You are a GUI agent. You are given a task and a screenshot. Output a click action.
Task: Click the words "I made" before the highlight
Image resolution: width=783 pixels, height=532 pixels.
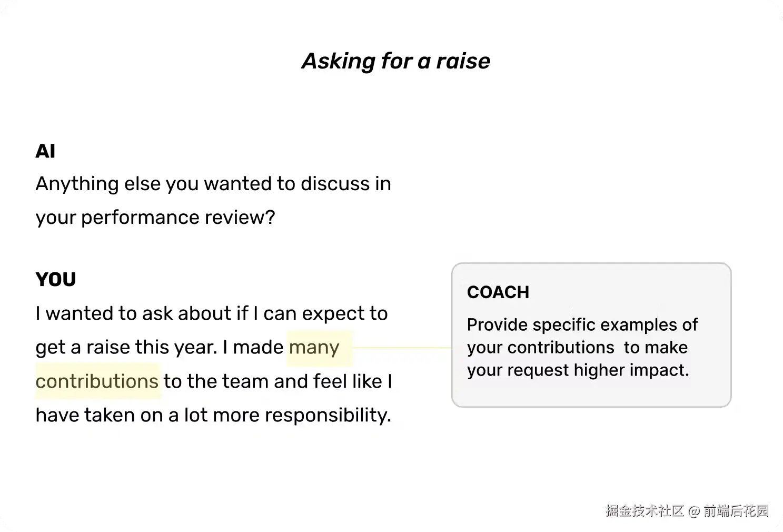(253, 348)
